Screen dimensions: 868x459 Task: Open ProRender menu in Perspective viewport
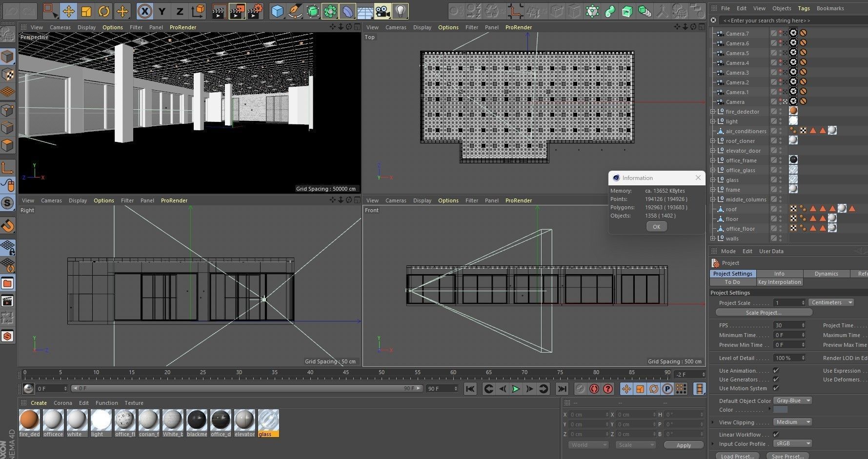click(183, 27)
